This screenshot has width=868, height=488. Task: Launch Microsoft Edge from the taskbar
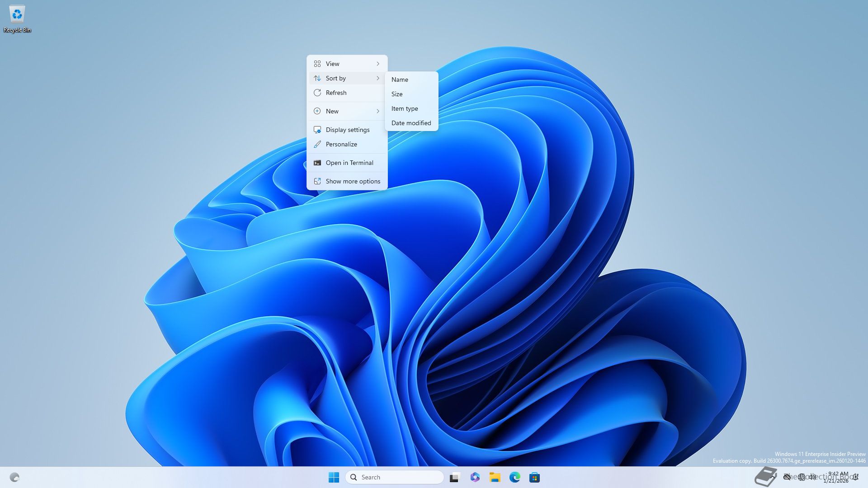(514, 477)
